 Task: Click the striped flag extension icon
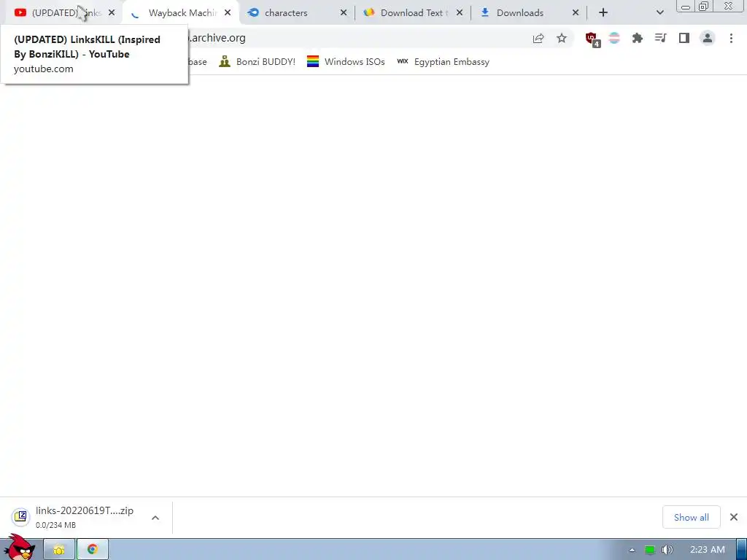click(614, 38)
